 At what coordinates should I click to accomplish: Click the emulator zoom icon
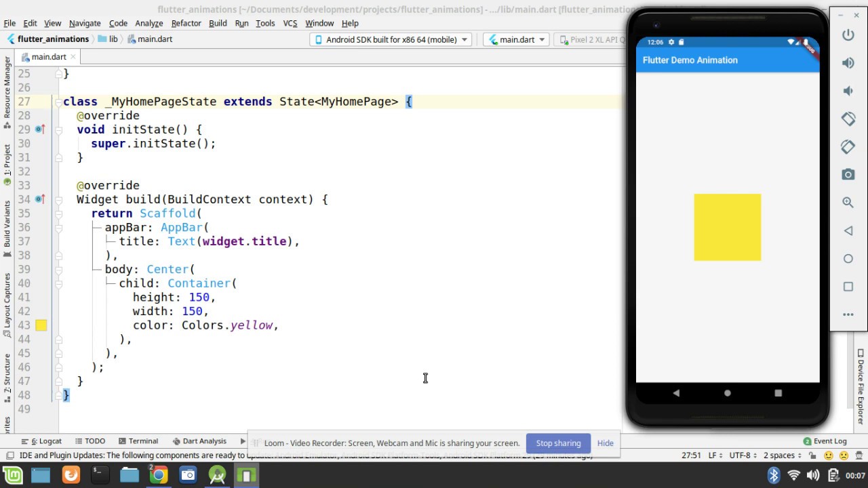pyautogui.click(x=848, y=203)
